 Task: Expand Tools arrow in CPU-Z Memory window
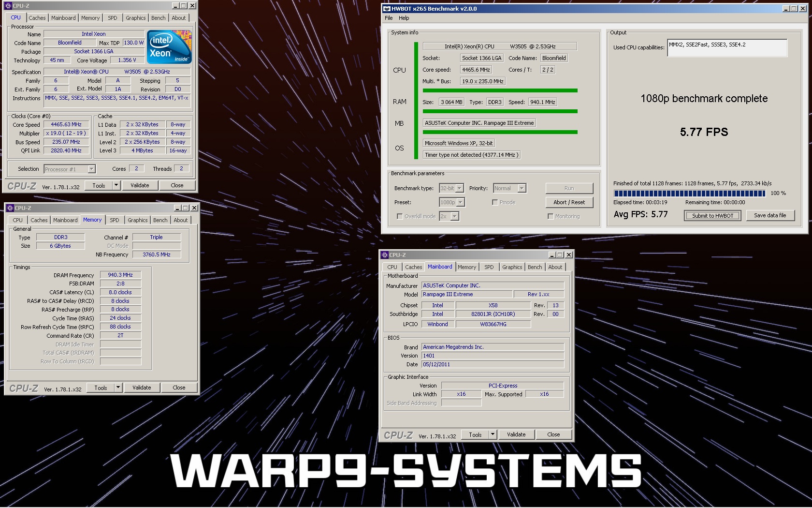point(118,388)
